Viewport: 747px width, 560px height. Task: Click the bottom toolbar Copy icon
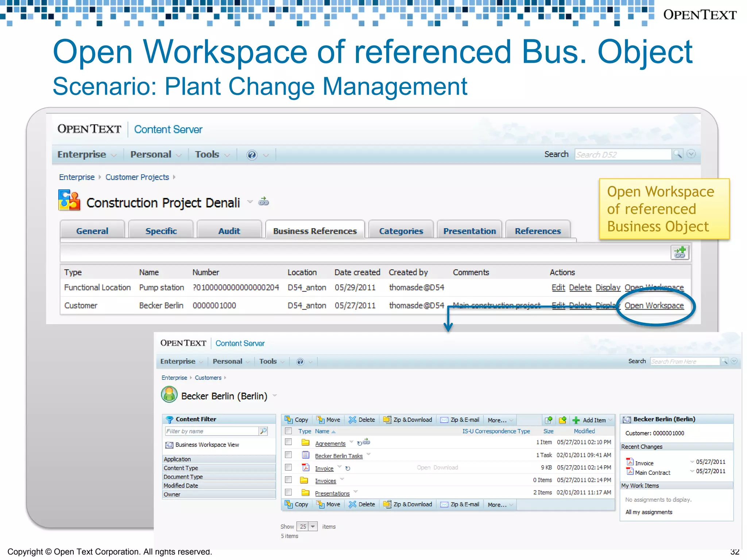pos(289,504)
